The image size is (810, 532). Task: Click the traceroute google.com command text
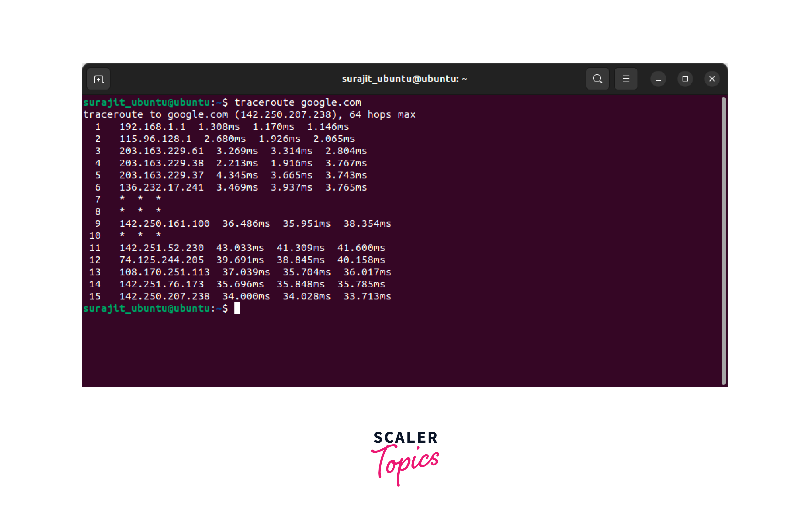click(298, 102)
